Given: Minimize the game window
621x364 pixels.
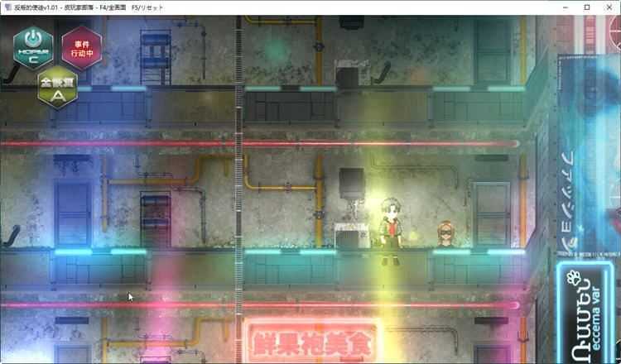Looking at the screenshot, I should (x=563, y=7).
